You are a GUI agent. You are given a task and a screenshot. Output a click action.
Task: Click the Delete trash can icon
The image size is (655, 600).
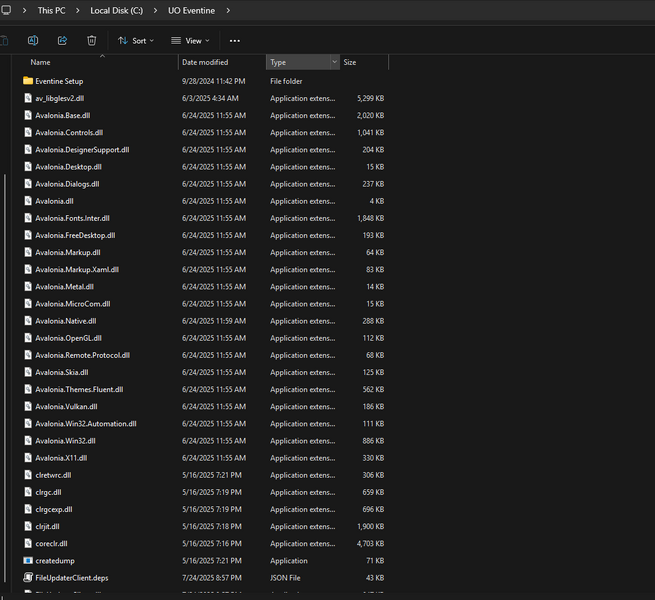[91, 40]
